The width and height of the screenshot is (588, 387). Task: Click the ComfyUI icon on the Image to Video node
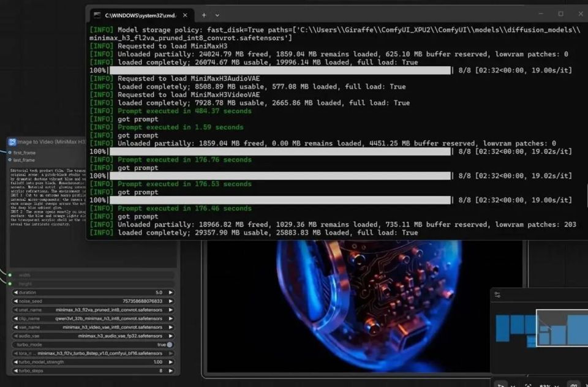coord(12,141)
